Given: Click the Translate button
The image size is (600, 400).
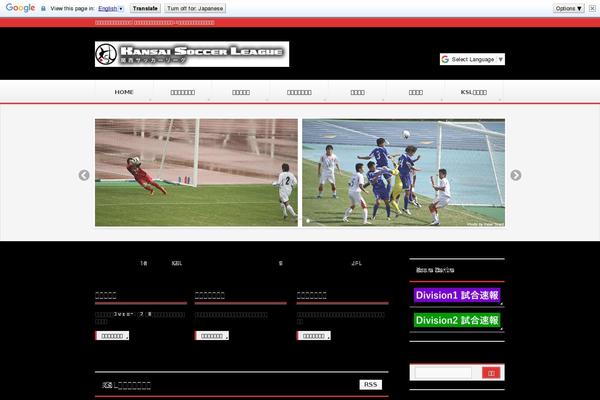Looking at the screenshot, I should click(x=145, y=8).
